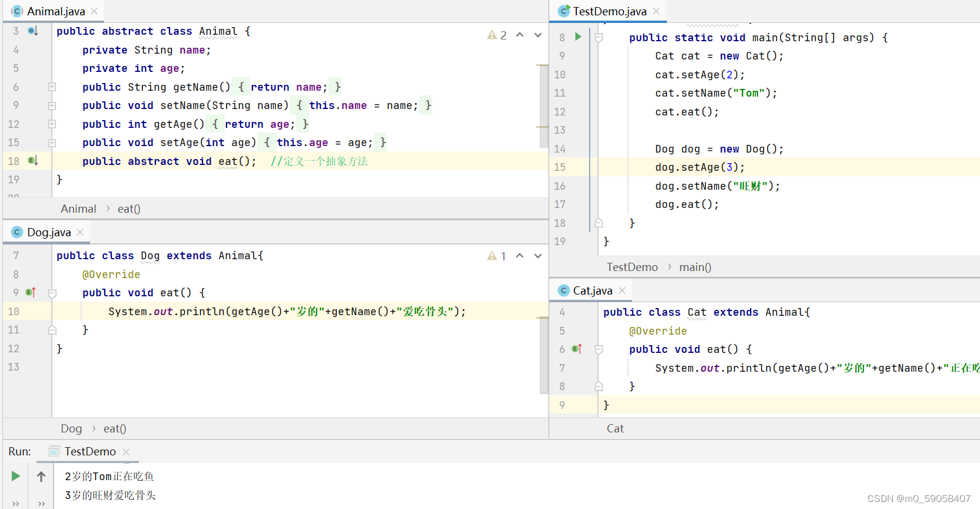Click the warning triangle icon in Animal.java editor
Screen dimensions: 980x509
point(492,35)
